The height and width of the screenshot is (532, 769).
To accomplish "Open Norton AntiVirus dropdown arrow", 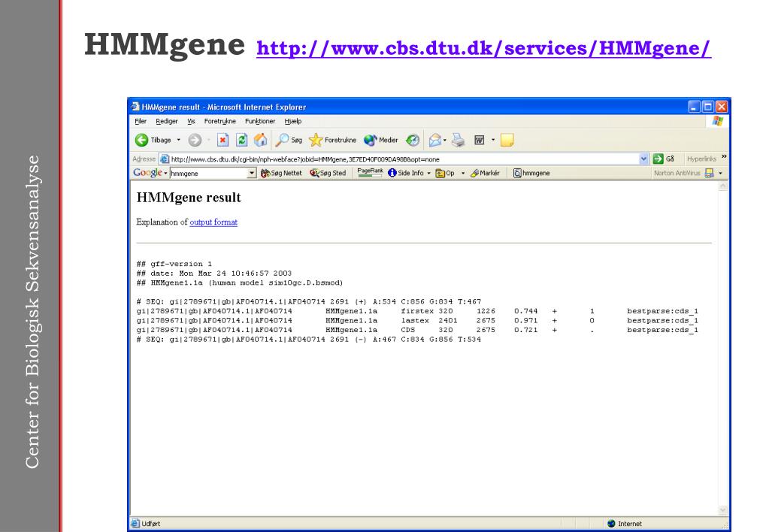I will click(x=720, y=173).
